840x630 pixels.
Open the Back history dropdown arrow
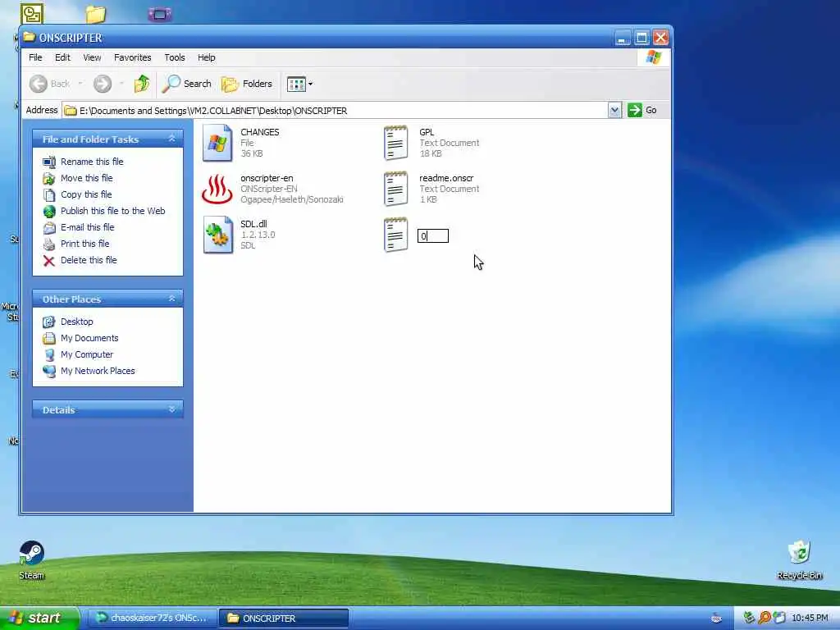80,84
